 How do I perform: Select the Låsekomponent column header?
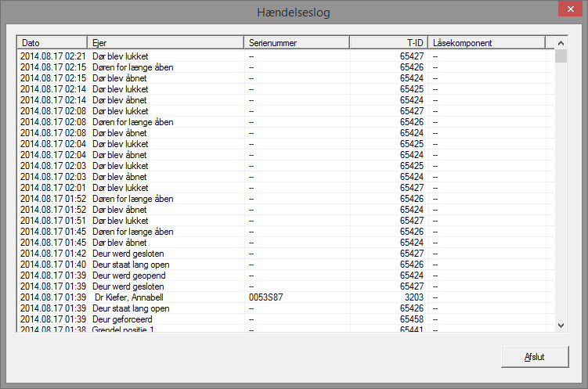pos(485,43)
